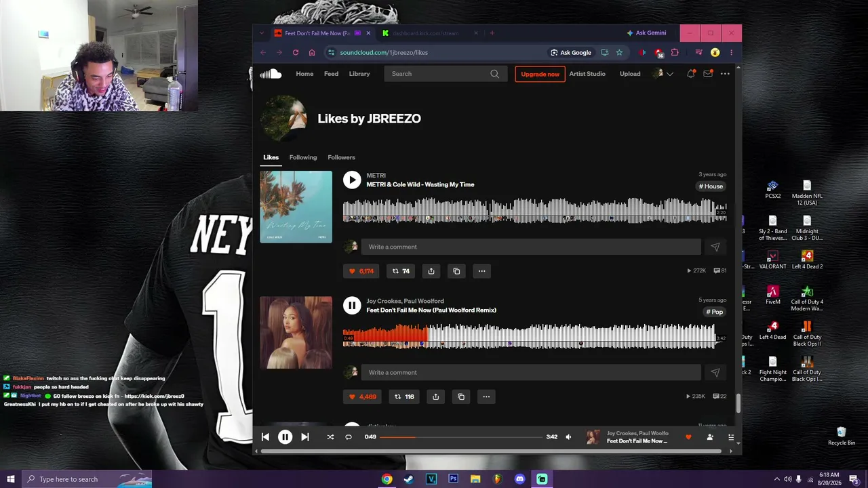Screen dimensions: 868x488
Task: Repost Wasting My Time (74 reposts)
Action: click(401, 271)
